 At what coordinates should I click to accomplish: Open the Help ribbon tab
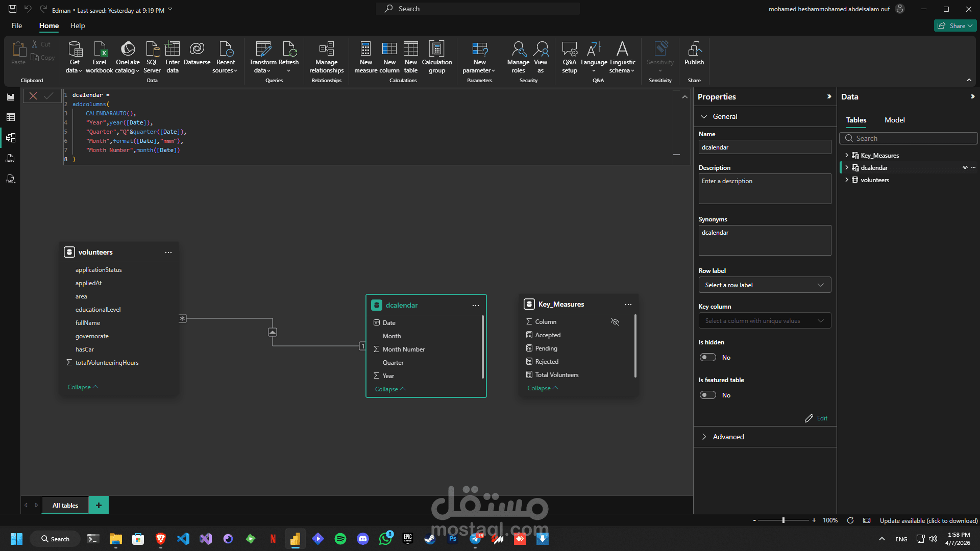tap(78, 26)
